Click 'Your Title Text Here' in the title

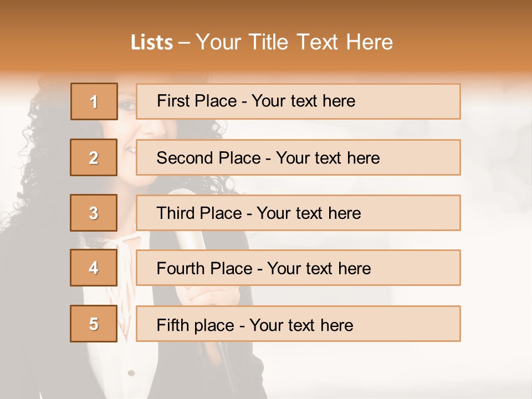[x=294, y=42]
